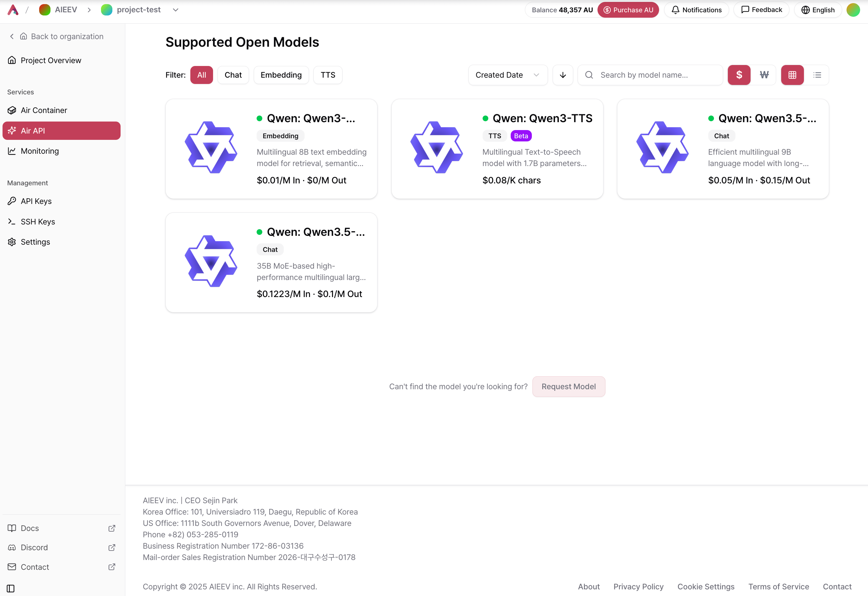Open the footer Contact link
Image resolution: width=868 pixels, height=596 pixels.
(837, 587)
